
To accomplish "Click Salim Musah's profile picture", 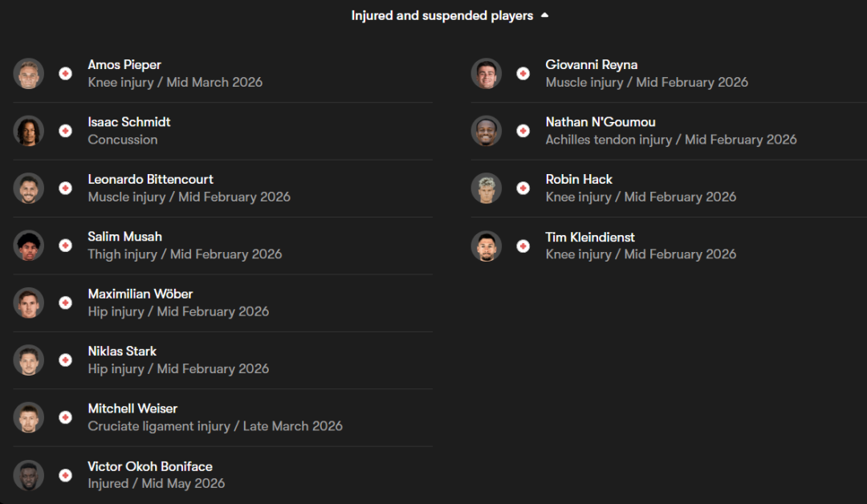I will pos(29,246).
